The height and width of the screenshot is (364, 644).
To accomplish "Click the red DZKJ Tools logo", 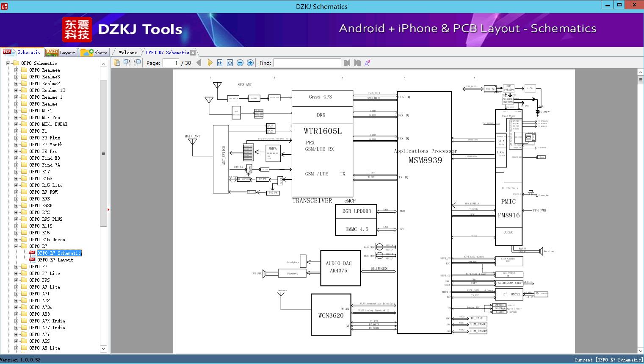I will [77, 30].
